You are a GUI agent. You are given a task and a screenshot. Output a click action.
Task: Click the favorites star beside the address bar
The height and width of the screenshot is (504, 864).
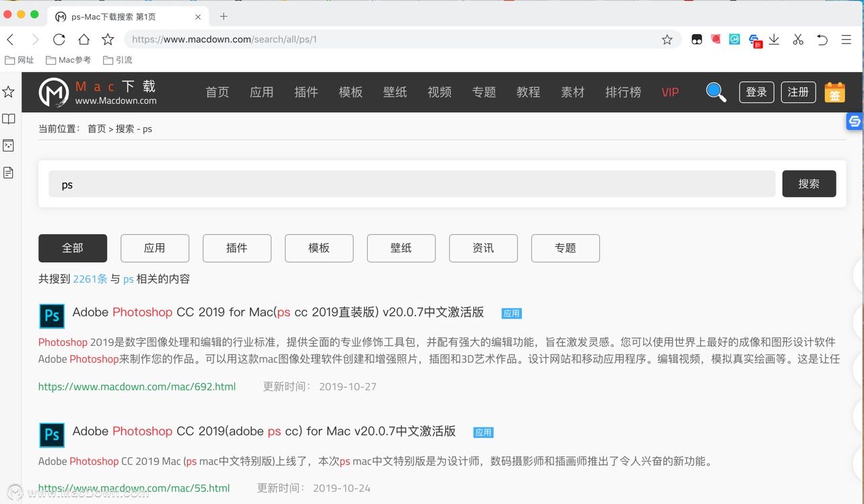coord(108,40)
